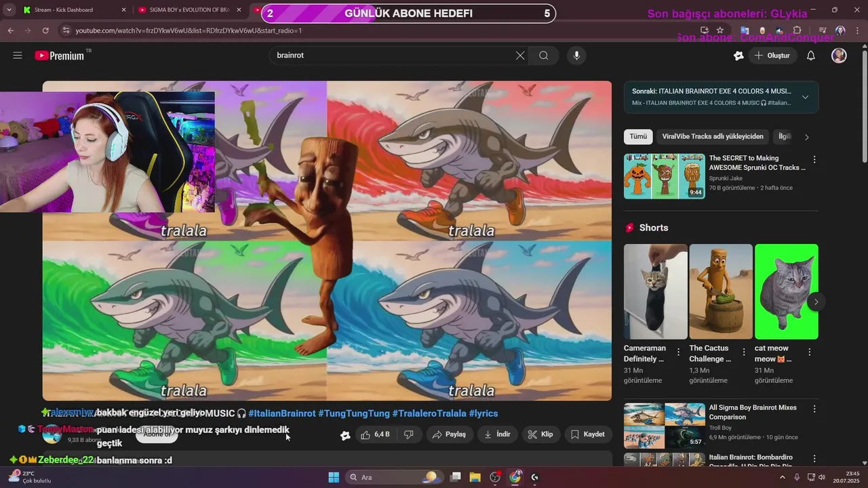Open YouTube account avatar menu
The height and width of the screenshot is (488, 868).
(x=839, y=56)
